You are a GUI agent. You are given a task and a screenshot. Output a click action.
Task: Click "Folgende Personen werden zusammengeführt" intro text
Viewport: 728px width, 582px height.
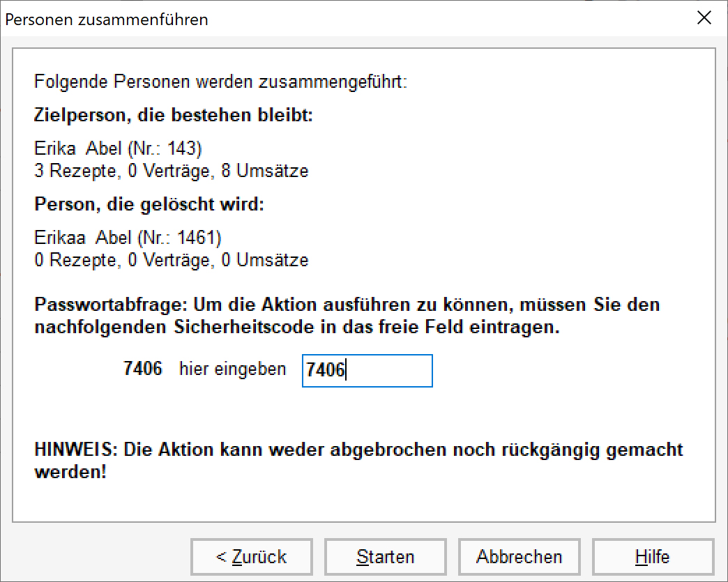(220, 82)
